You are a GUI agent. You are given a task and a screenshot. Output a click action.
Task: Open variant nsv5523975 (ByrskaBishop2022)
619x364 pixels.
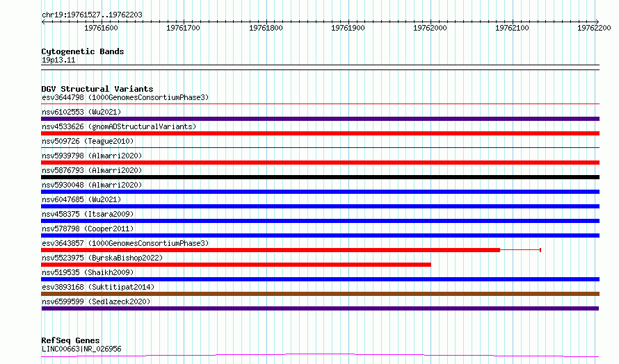102,258
